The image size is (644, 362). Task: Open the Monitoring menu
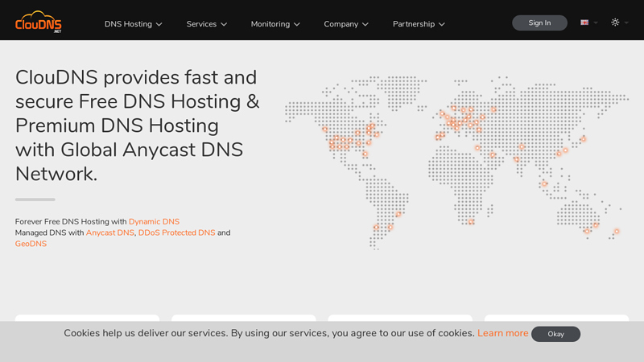[x=275, y=24]
